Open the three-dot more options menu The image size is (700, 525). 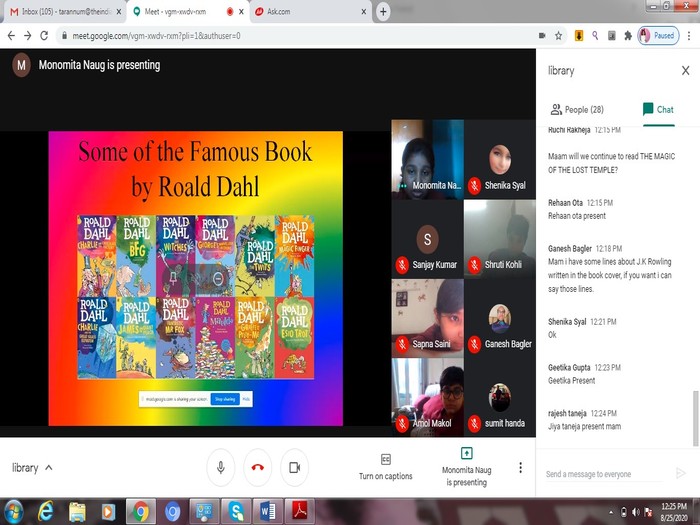click(520, 467)
